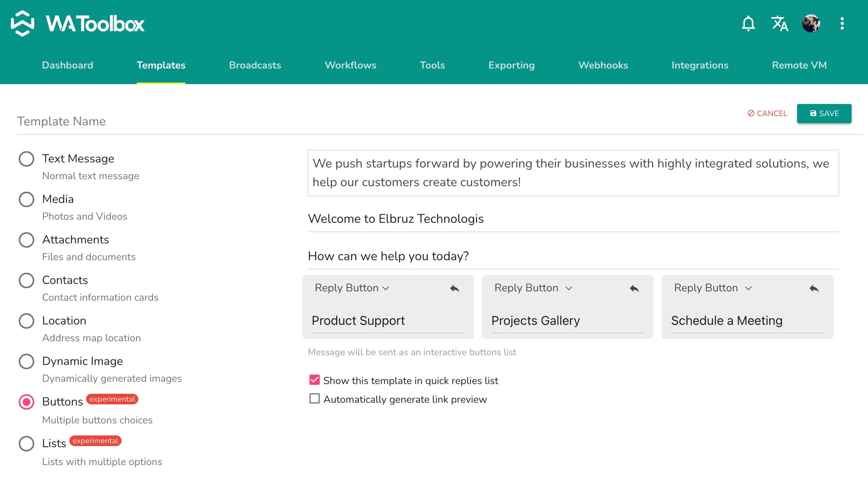This screenshot has width=868, height=483.
Task: Switch to the Broadcasts tab
Action: pos(255,65)
